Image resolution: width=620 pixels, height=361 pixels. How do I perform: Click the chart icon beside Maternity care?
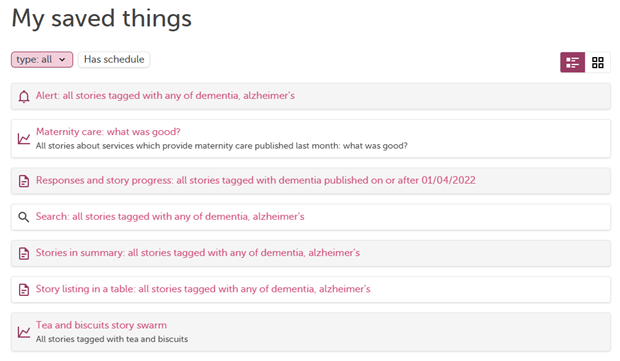pyautogui.click(x=24, y=139)
